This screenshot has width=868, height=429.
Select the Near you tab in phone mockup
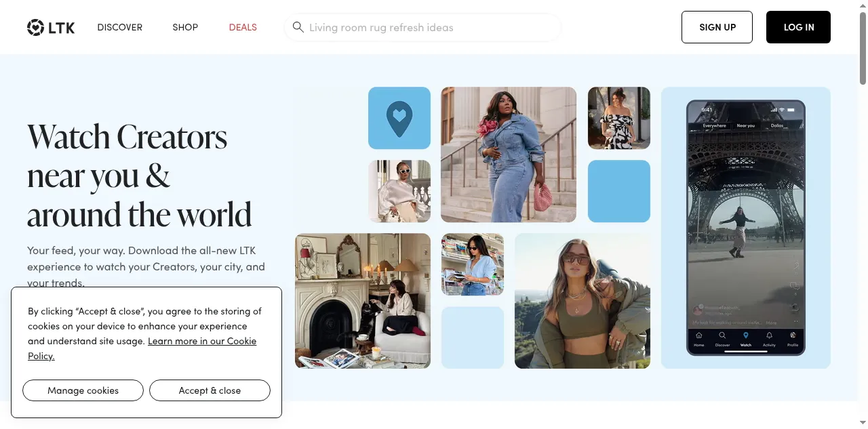(x=745, y=125)
